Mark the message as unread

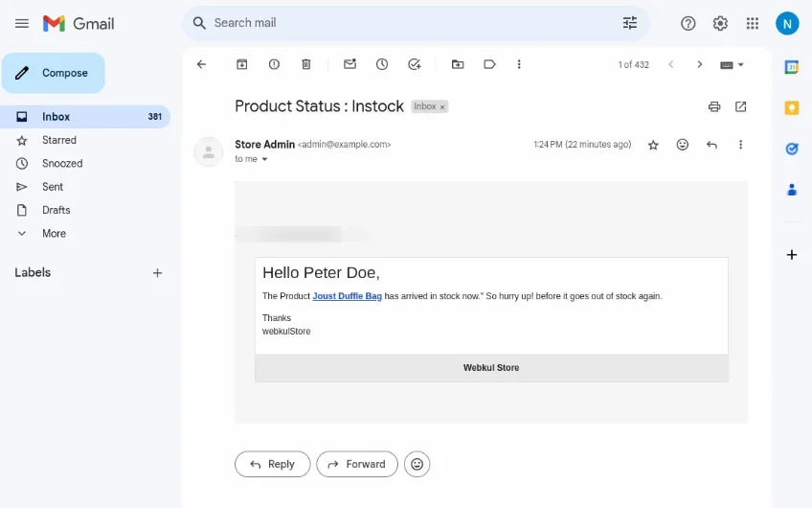(350, 64)
